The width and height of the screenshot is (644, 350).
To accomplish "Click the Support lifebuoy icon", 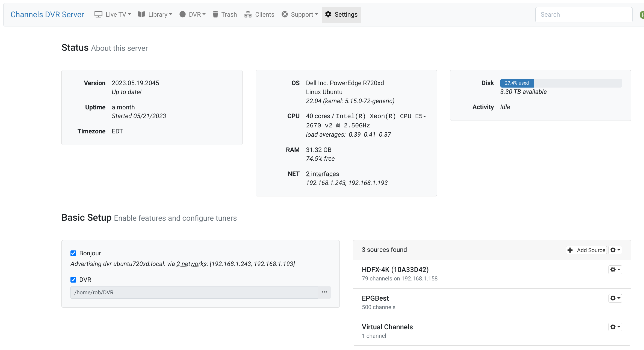I will click(285, 14).
